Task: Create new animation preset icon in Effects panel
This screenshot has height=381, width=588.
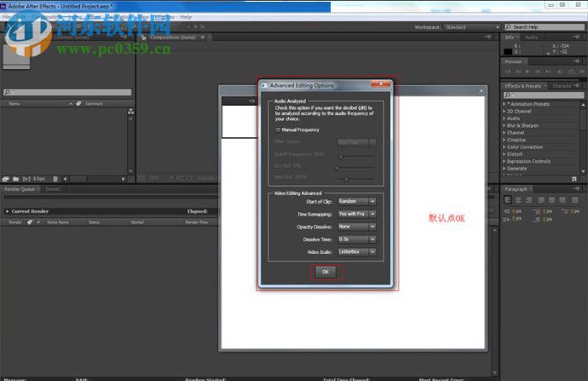Action: [x=574, y=179]
